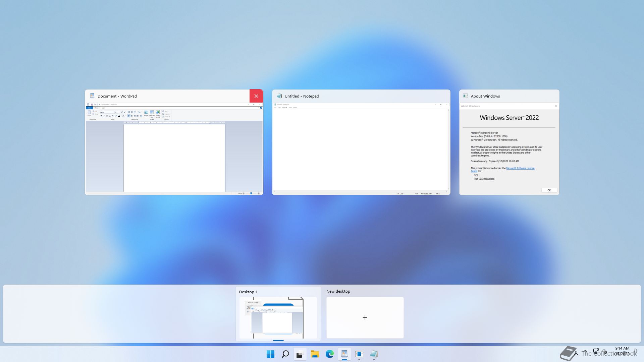This screenshot has height=362, width=644.
Task: Open taskbar Search
Action: coord(285,354)
